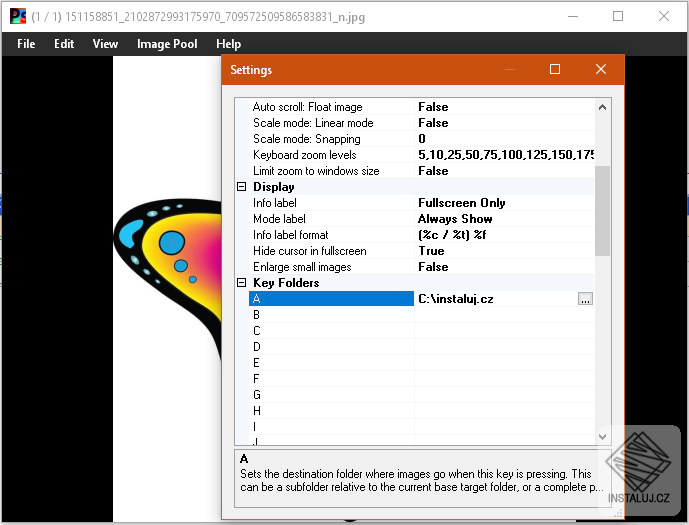Collapse the Display section
The width and height of the screenshot is (689, 525).
click(x=241, y=187)
